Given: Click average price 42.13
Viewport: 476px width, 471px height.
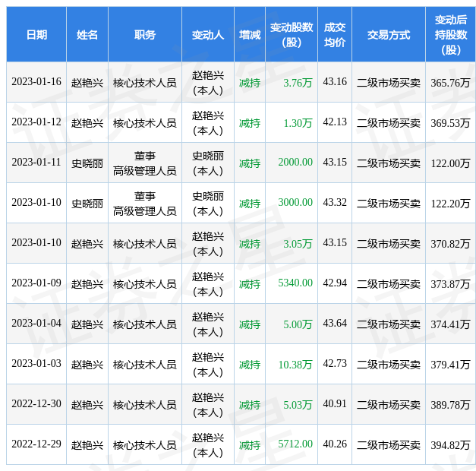Looking at the screenshot, I should click(335, 122).
